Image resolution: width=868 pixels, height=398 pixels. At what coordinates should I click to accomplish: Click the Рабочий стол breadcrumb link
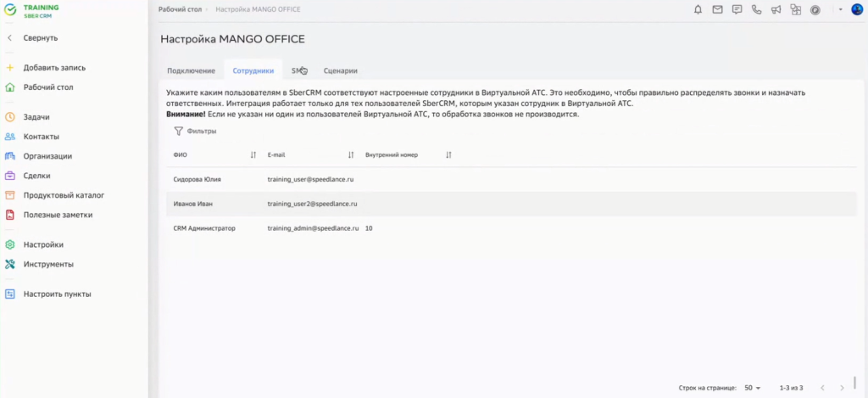(x=179, y=9)
